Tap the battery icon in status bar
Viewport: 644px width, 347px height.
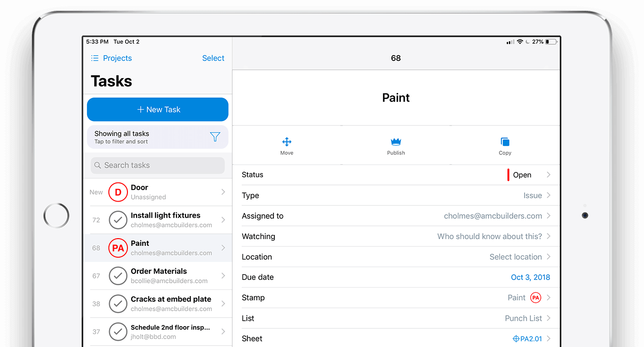[x=551, y=42]
